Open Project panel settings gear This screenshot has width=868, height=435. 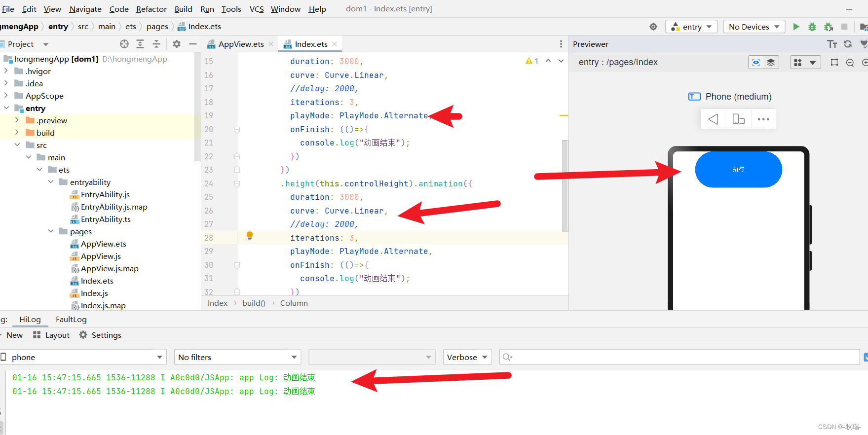[x=177, y=44]
